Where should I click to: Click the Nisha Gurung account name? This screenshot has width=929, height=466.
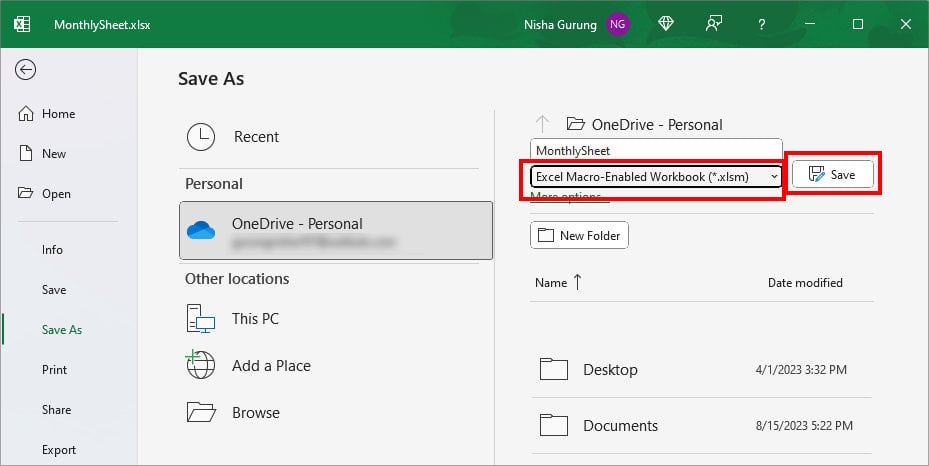[x=560, y=25]
